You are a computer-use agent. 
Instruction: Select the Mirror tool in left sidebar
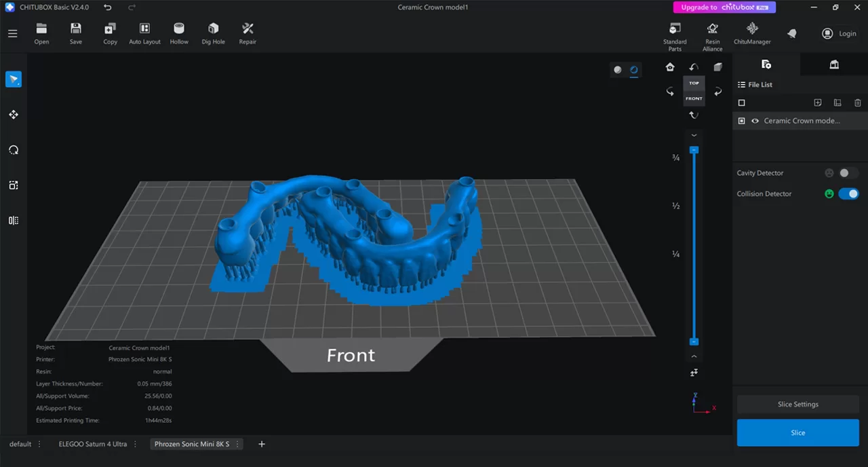point(14,221)
